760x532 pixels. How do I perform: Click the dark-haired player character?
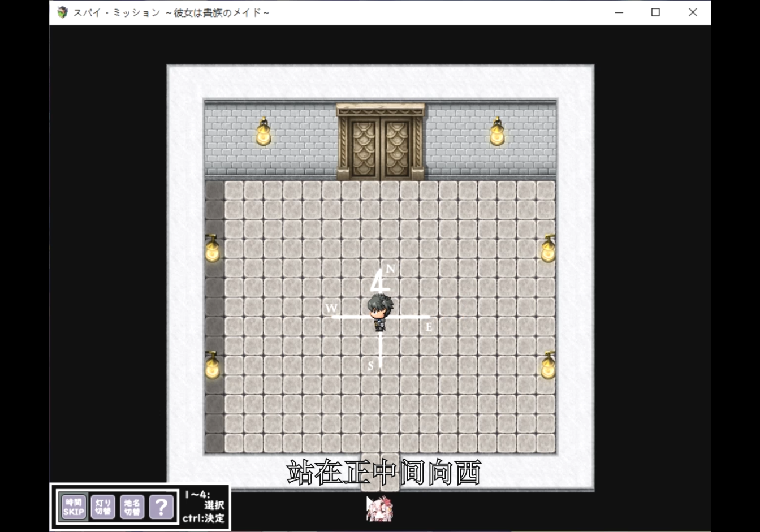[379, 312]
